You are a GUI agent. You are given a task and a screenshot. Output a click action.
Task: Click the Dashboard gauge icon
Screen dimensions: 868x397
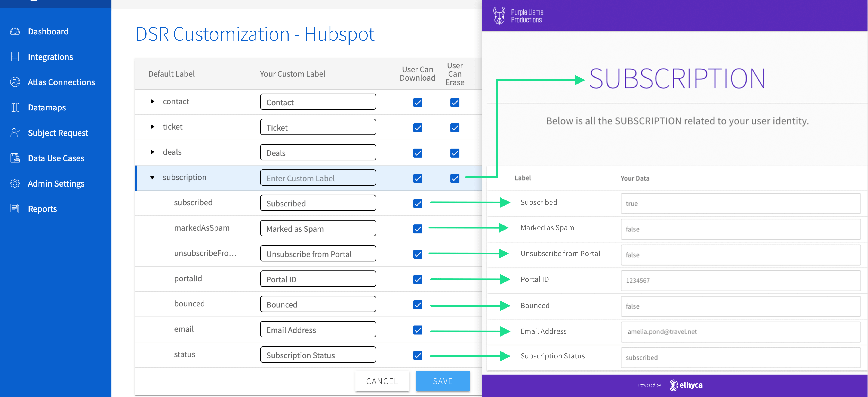click(15, 32)
